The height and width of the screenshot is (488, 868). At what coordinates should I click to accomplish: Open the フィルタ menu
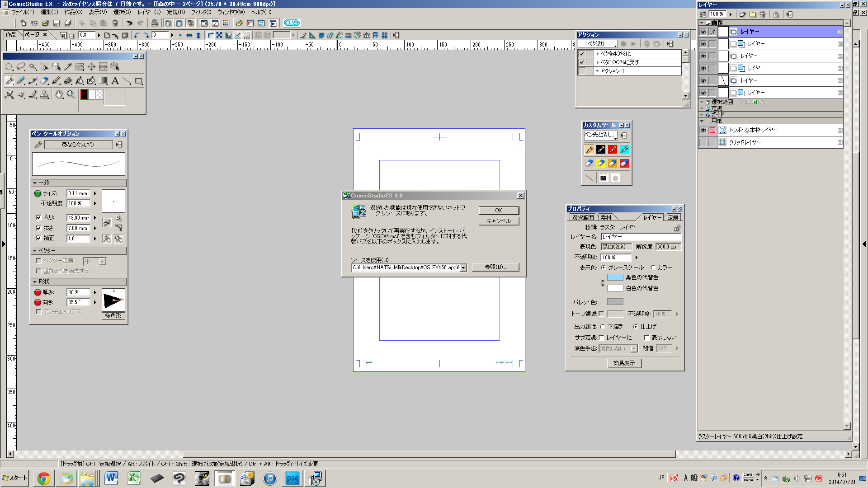click(x=201, y=12)
